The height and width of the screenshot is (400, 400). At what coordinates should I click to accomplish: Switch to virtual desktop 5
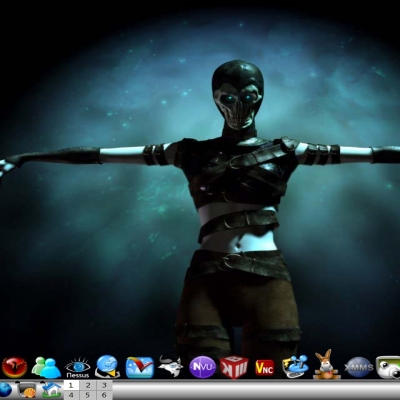(x=88, y=395)
